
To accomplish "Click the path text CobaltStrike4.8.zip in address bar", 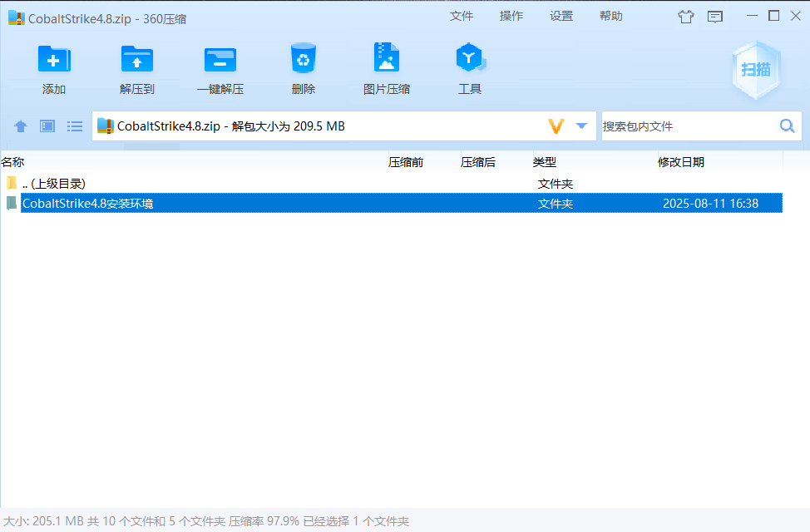I will coord(169,126).
